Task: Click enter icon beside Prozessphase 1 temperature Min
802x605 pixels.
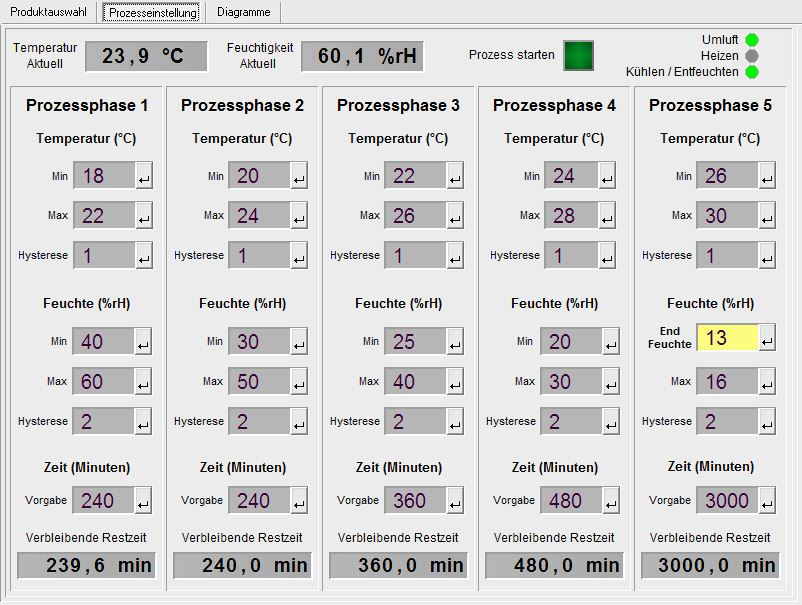Action: [144, 177]
